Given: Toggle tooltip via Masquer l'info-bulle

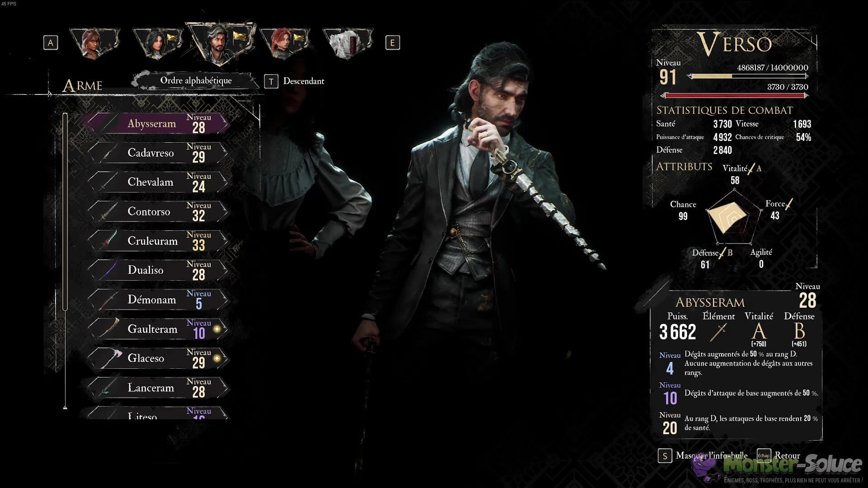Looking at the screenshot, I should point(711,455).
